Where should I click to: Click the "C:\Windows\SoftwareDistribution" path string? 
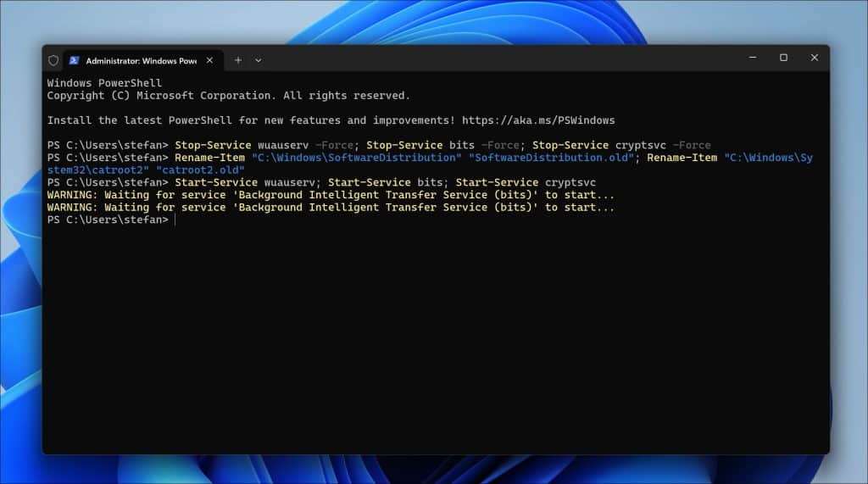357,158
